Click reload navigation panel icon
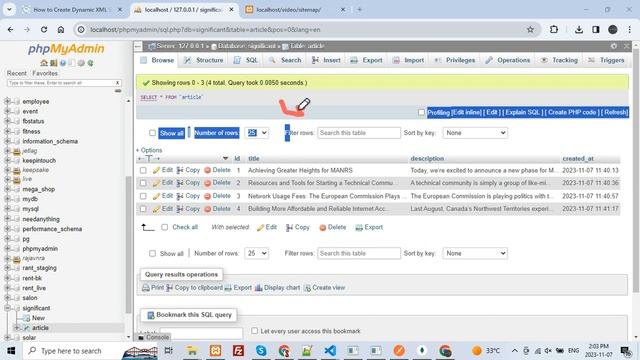Screen dimensions: 640x360 point(90,63)
